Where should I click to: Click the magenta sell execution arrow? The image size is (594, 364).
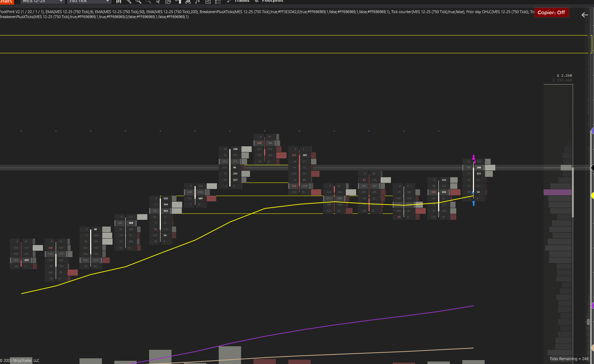click(x=474, y=158)
